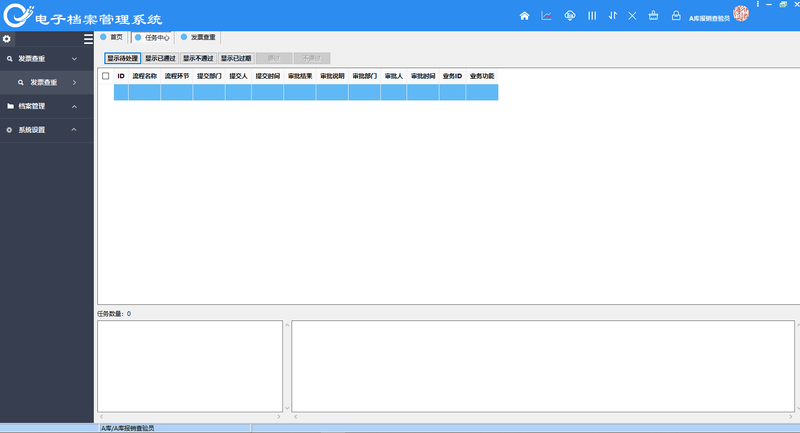Click the padlock lock icon
The image size is (800, 433).
[676, 16]
